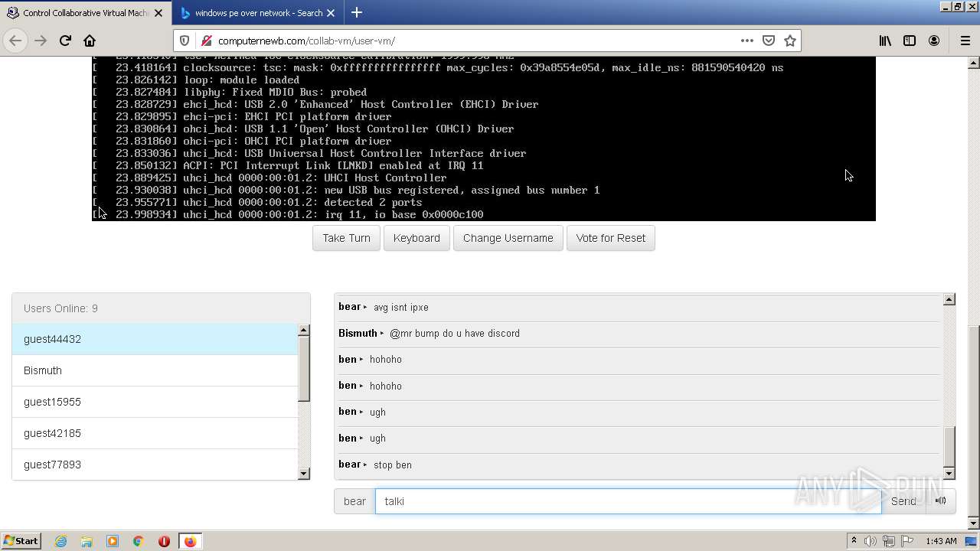Open the Firefox hamburger menu
This screenshot has width=980, height=551.
coord(965,41)
